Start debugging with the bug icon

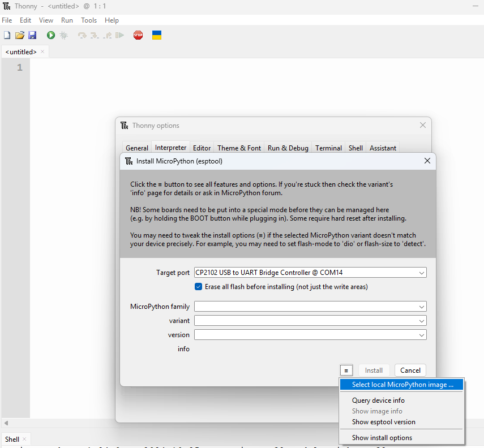pos(63,35)
